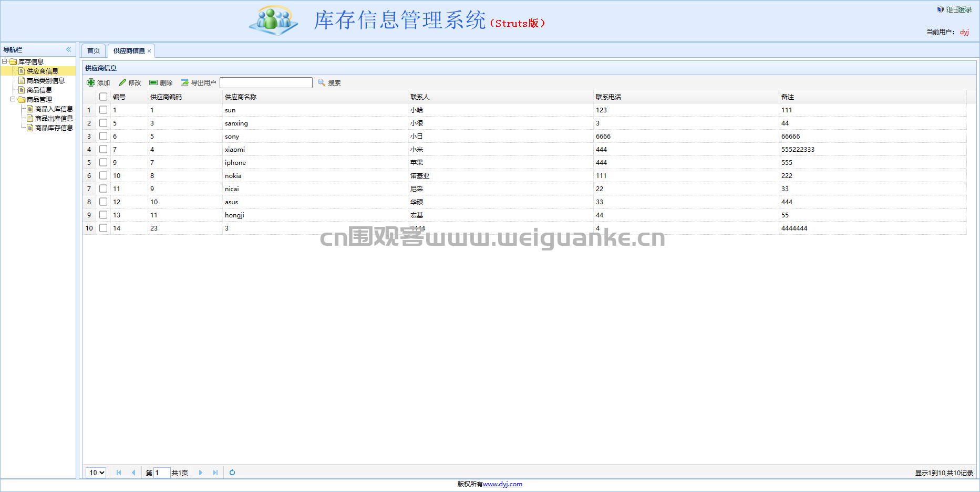Open 商品库存信息 in the navigation tree
The height and width of the screenshot is (492, 980).
54,128
